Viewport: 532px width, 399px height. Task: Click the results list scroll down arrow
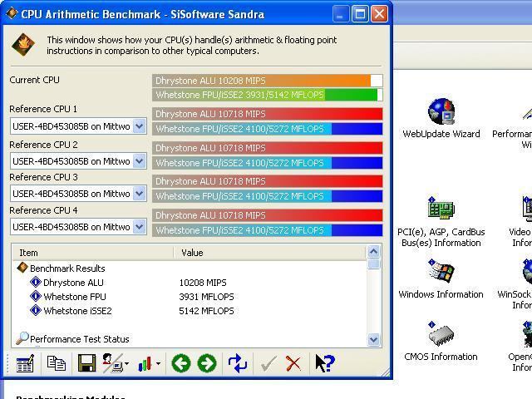pos(373,340)
